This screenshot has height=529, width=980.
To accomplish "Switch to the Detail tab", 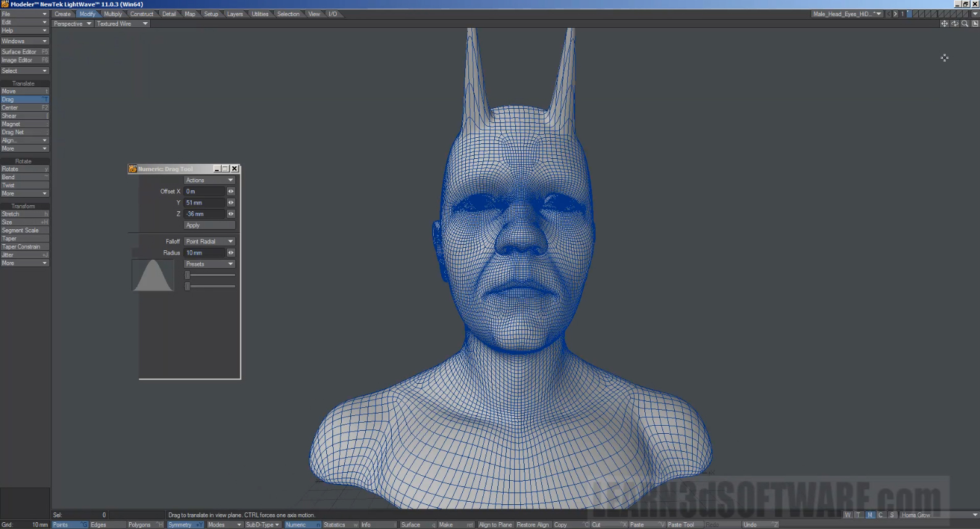I will pyautogui.click(x=169, y=14).
